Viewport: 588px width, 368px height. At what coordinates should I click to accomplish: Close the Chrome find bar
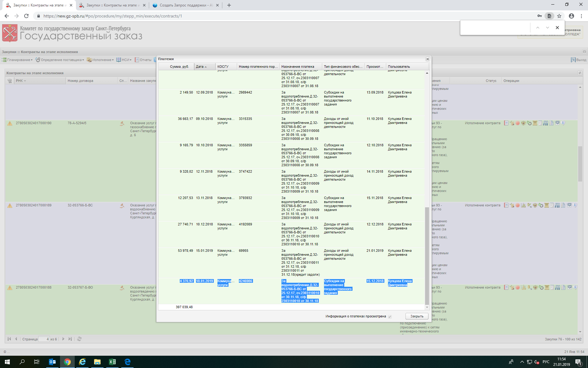(x=557, y=28)
